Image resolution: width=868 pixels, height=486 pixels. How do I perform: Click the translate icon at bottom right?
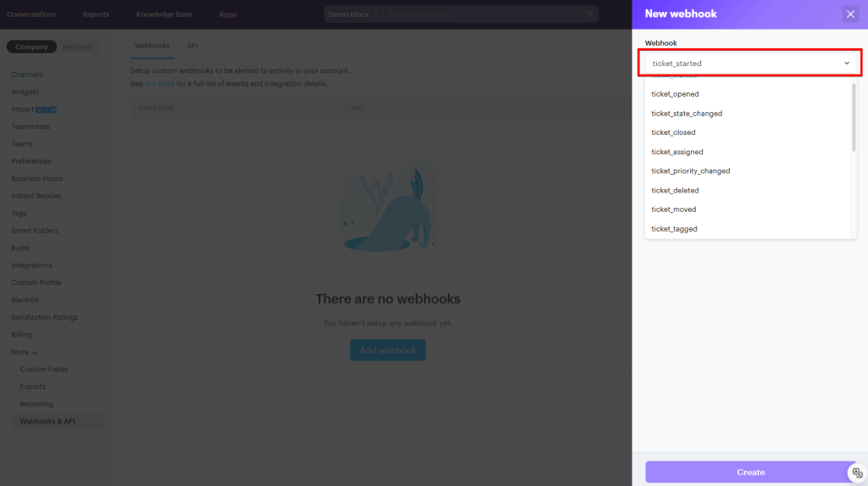857,473
